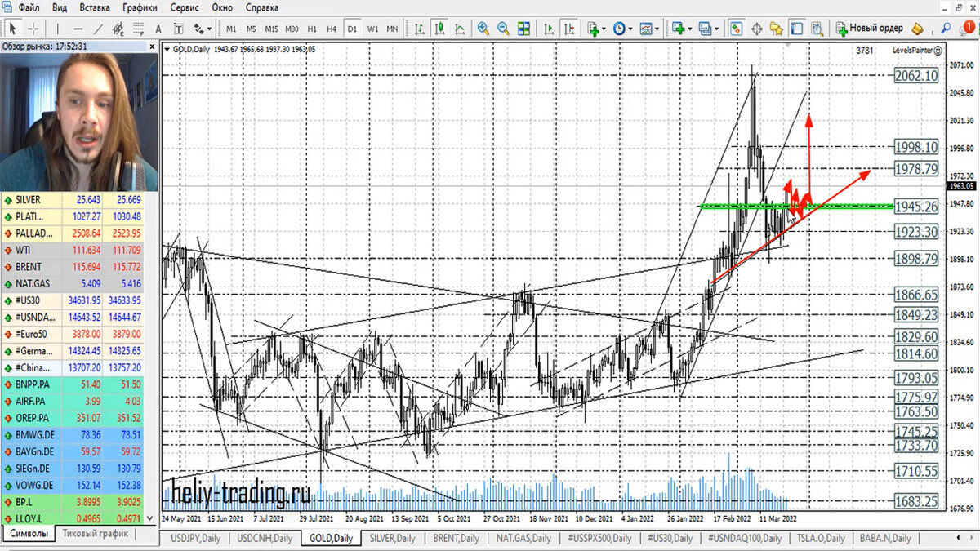
Task: Toggle chart shift
Action: (x=569, y=29)
